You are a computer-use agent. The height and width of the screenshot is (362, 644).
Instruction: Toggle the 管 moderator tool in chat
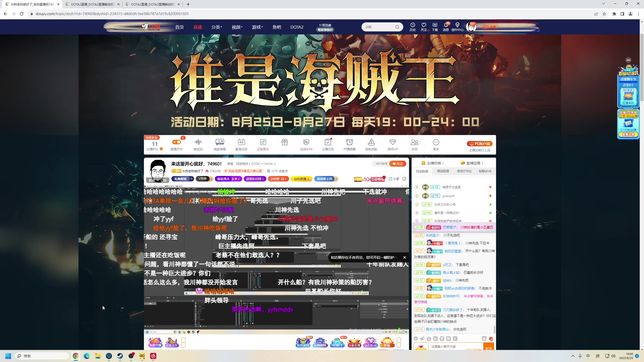[442, 339]
